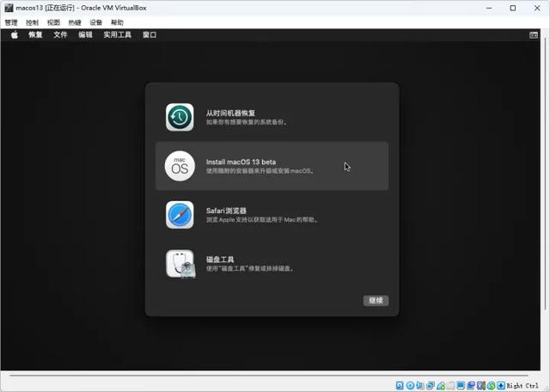Open the macOS 实用工具 menu
Viewport: 550px width, 392px height.
[118, 34]
